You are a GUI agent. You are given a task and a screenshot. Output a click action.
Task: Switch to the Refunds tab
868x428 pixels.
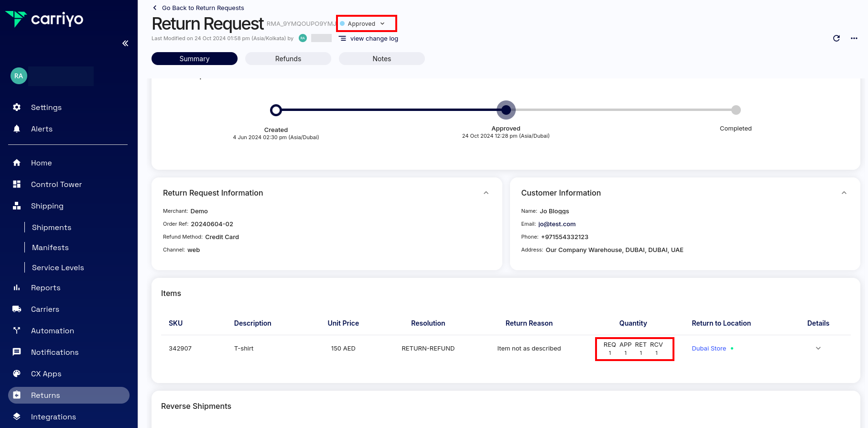click(x=288, y=58)
